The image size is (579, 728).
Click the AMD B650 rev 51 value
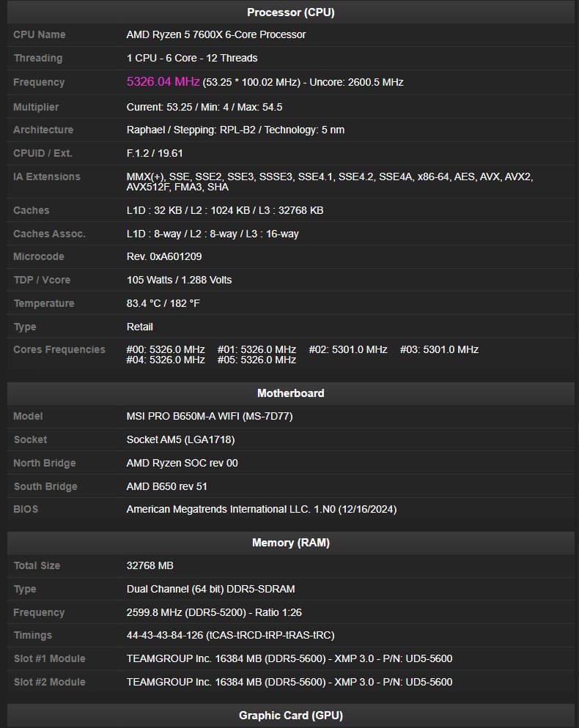coord(167,486)
